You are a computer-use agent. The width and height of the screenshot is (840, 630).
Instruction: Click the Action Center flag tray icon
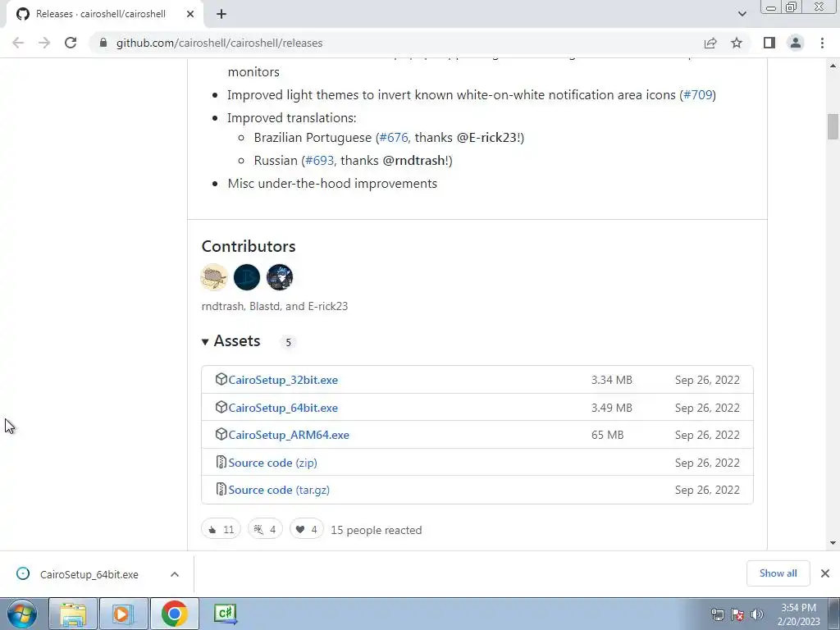click(x=737, y=614)
